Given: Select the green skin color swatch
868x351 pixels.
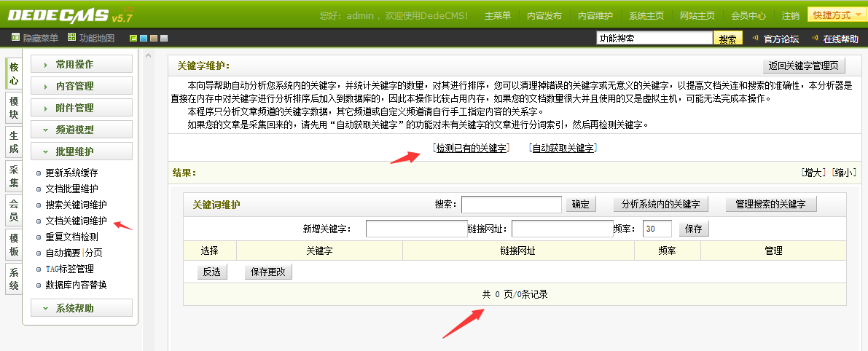Looking at the screenshot, I should click(133, 39).
